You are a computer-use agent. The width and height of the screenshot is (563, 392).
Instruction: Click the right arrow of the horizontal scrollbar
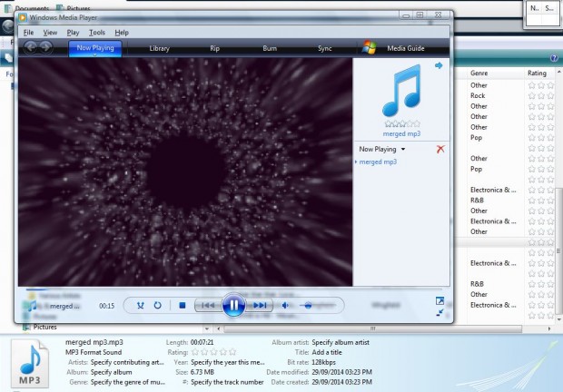point(549,328)
